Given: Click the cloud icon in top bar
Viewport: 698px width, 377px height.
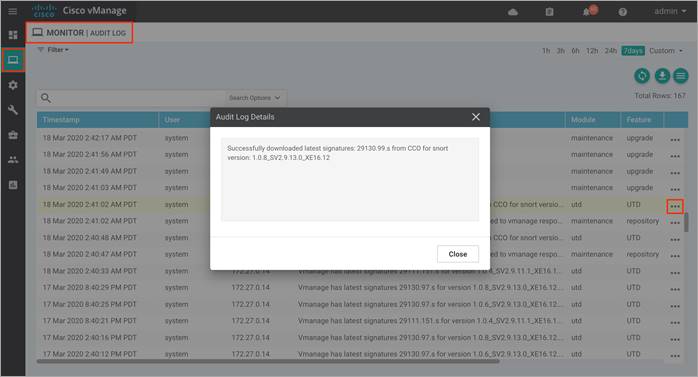Looking at the screenshot, I should click(x=513, y=12).
